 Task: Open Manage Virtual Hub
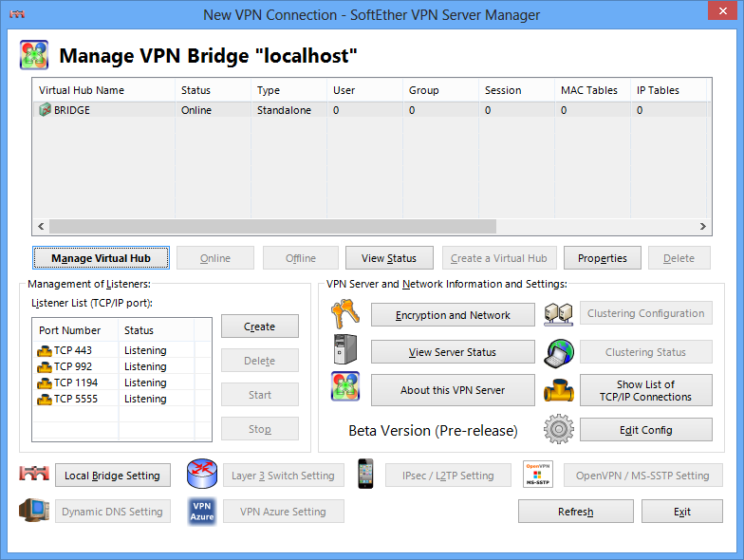(x=101, y=258)
